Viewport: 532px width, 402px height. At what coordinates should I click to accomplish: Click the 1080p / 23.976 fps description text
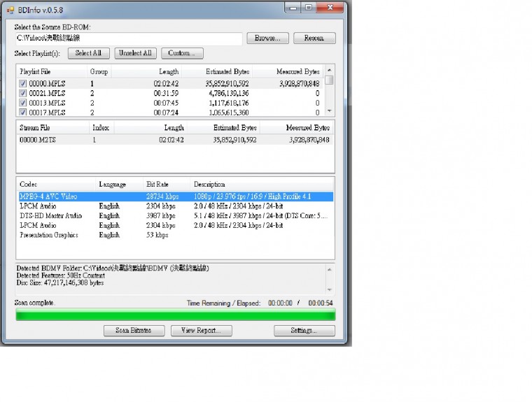tap(252, 196)
